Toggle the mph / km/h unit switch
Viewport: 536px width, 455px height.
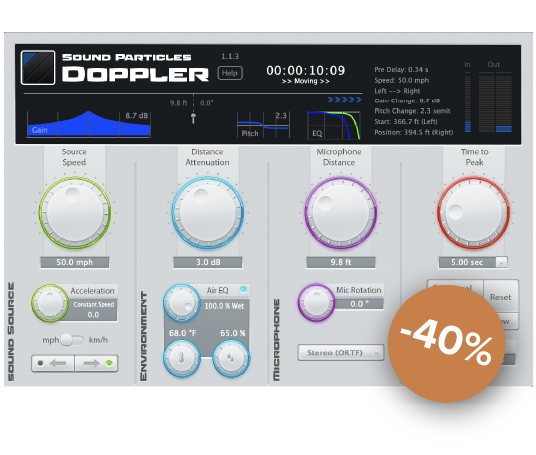point(72,340)
